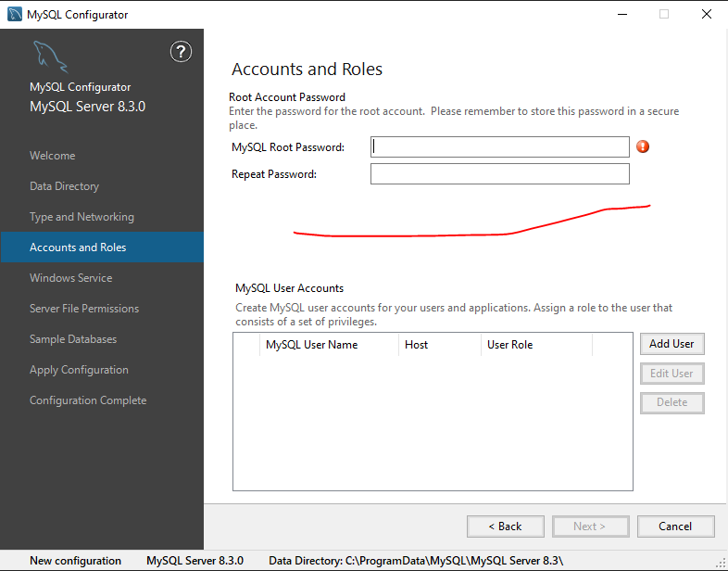The height and width of the screenshot is (571, 728).
Task: Click the New configuration status text
Action: coord(75,561)
